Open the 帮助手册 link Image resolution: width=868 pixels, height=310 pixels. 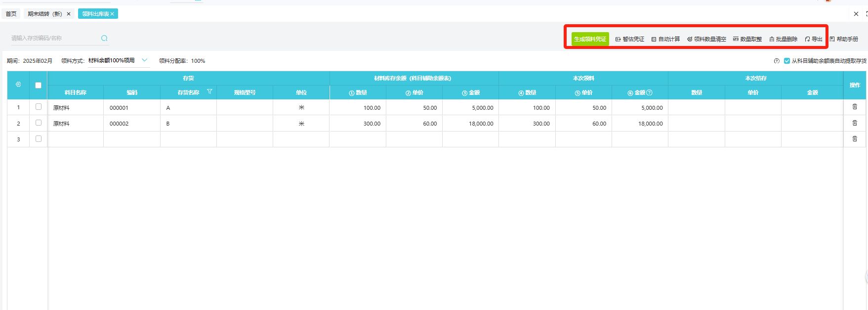844,39
